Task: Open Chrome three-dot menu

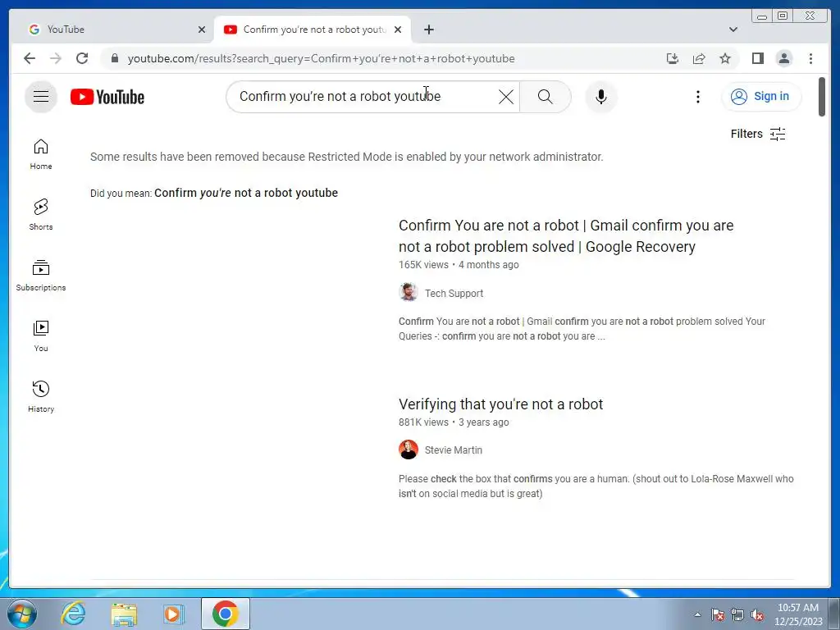Action: (x=810, y=58)
